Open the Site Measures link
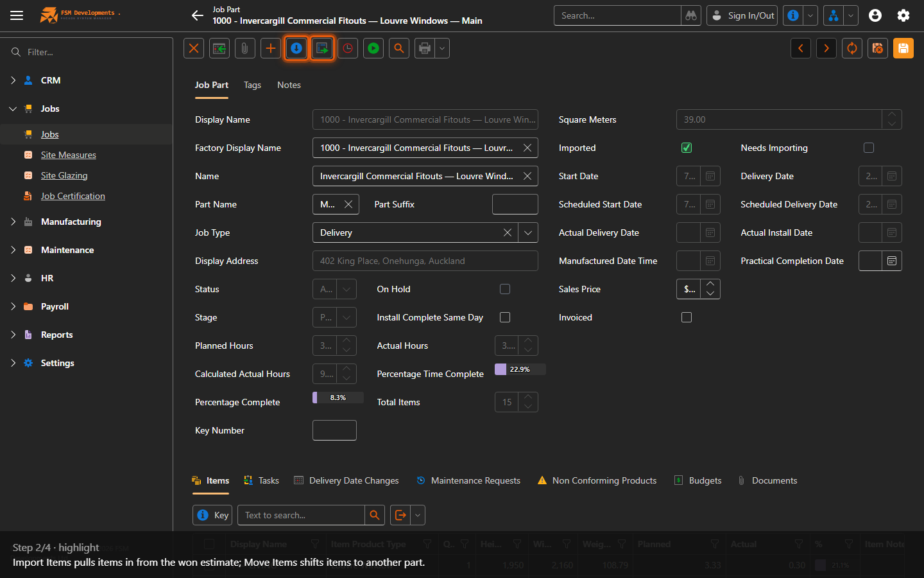Screen dimensions: 924x578 69,155
